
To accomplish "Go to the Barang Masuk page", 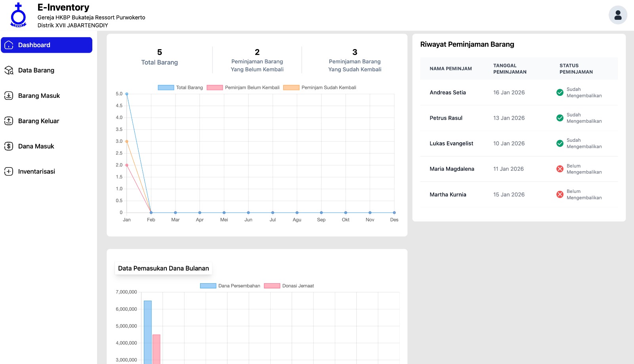I will pyautogui.click(x=39, y=96).
